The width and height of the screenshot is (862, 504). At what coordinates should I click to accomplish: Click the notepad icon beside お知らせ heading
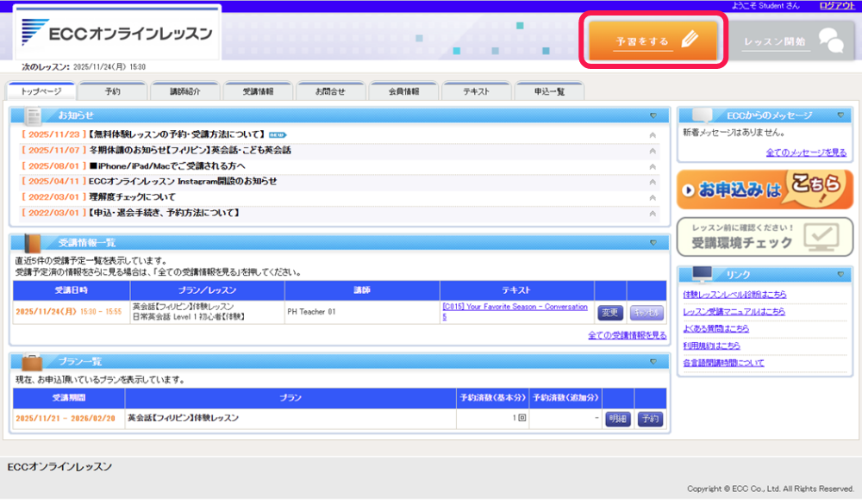pos(34,115)
